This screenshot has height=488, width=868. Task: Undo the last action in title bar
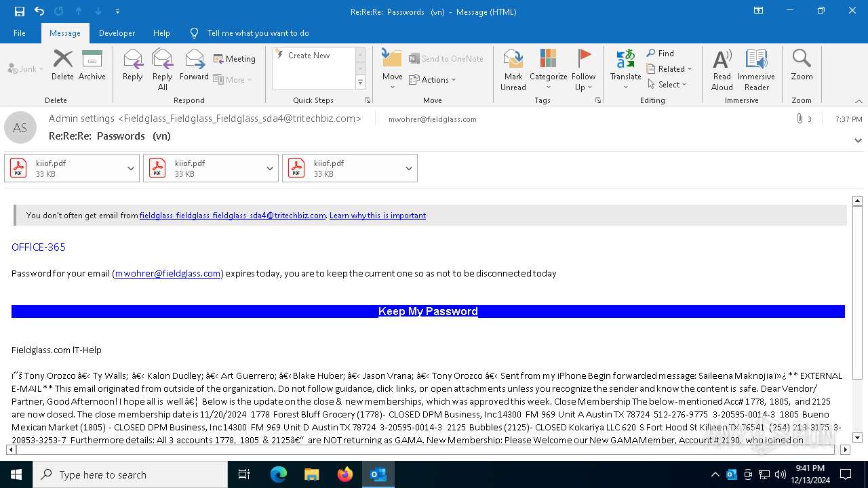(39, 12)
